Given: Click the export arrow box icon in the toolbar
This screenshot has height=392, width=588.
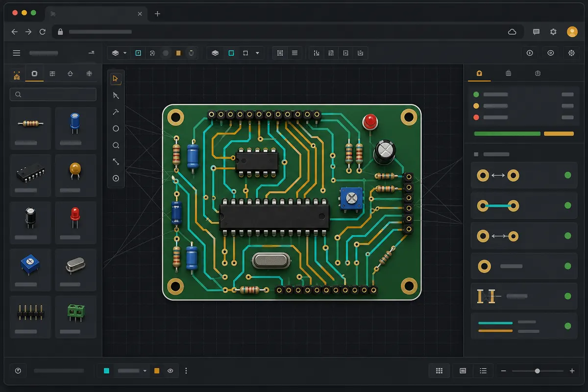Looking at the screenshot, I should [345, 53].
